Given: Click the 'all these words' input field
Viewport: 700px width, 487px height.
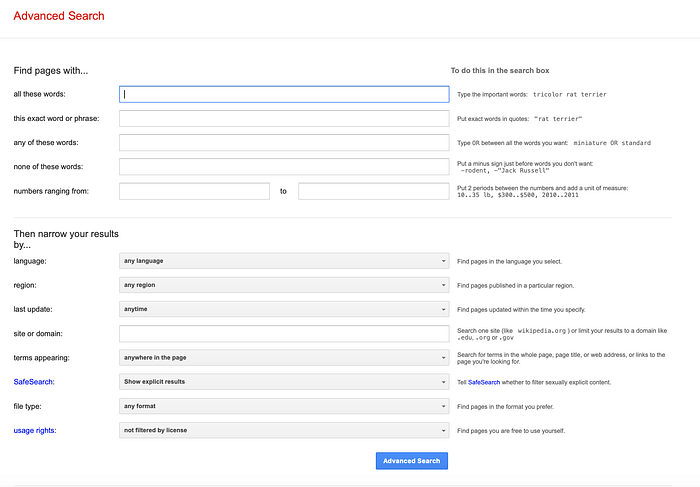Looking at the screenshot, I should pyautogui.click(x=284, y=94).
